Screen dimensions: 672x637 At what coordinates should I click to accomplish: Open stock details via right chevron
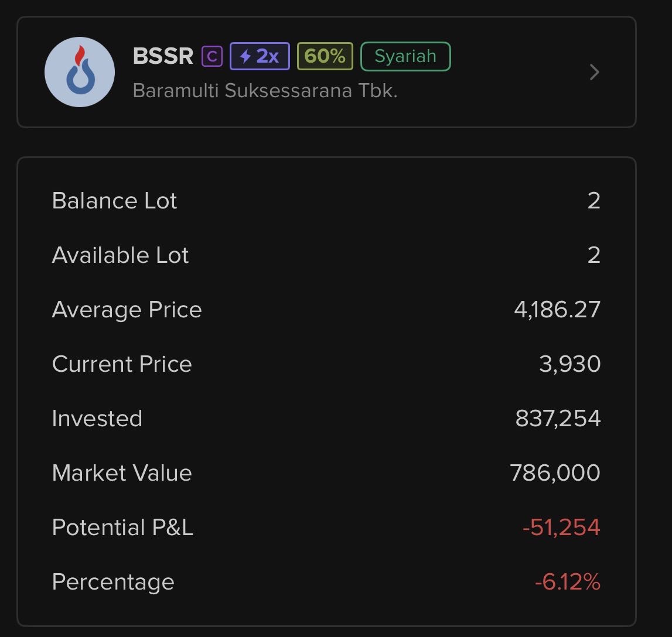[595, 72]
